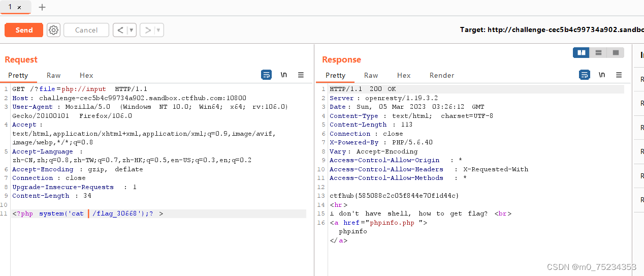Open Response panel options menu icon

619,75
